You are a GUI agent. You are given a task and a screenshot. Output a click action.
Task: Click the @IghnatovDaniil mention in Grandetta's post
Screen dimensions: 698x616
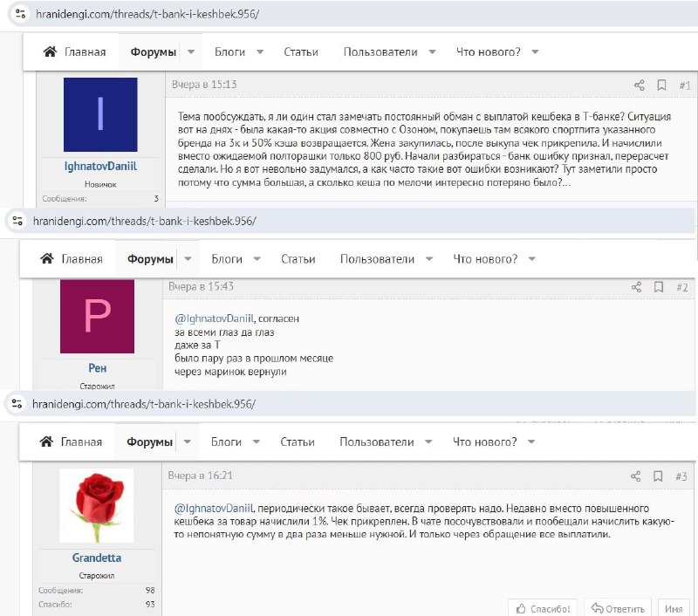(214, 509)
